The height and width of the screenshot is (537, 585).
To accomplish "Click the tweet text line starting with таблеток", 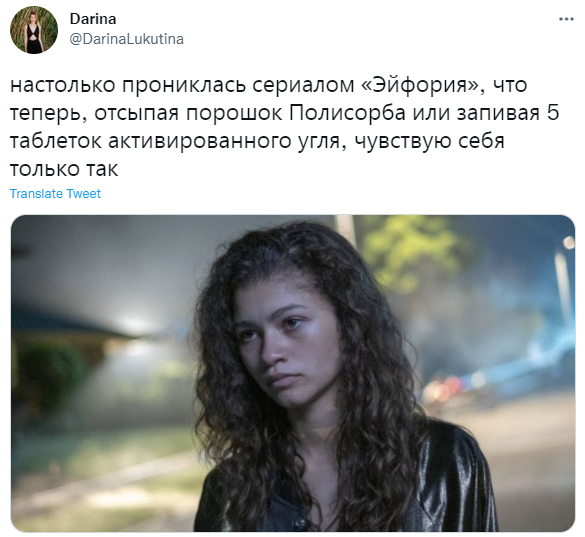I will (x=257, y=141).
